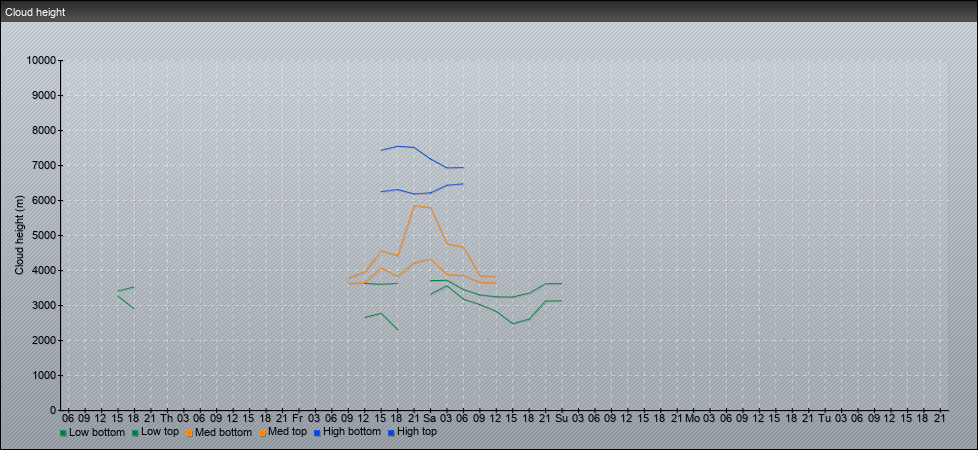Click the Tu day label on time axis
The height and width of the screenshot is (450, 978).
[825, 418]
